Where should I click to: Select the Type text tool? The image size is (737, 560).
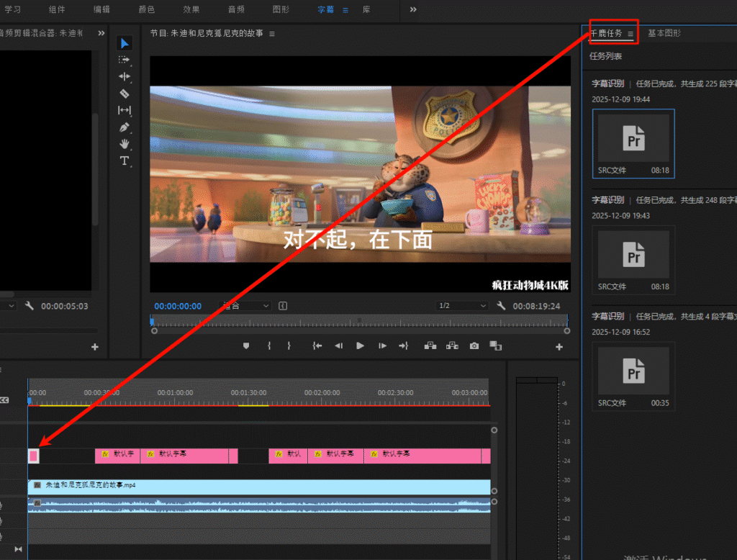pos(125,161)
